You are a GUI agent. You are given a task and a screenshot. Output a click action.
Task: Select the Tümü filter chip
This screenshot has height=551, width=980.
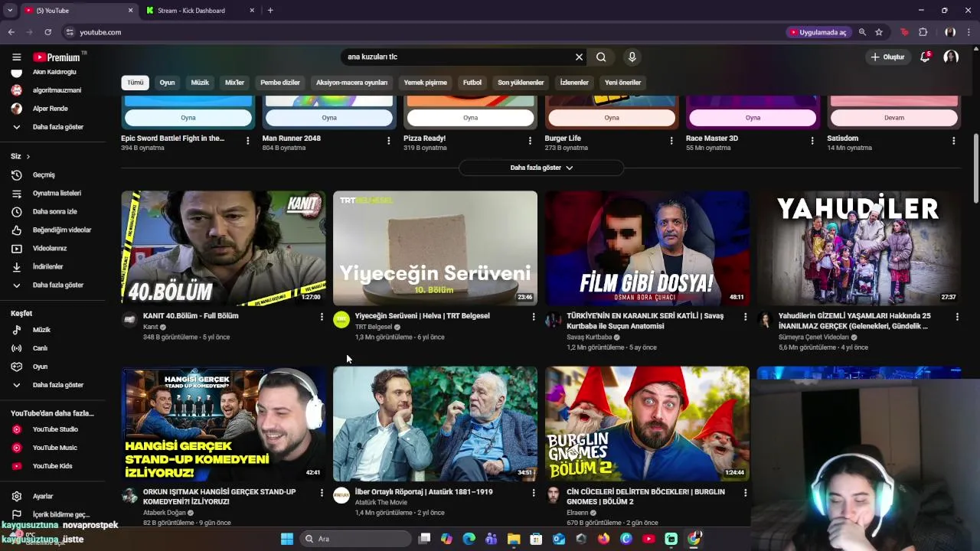coord(136,83)
